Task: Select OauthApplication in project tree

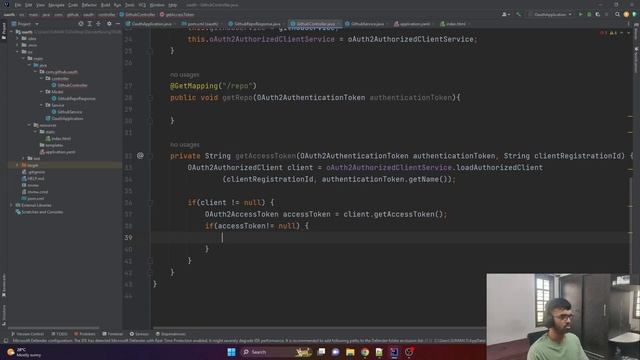Action: coord(64,118)
